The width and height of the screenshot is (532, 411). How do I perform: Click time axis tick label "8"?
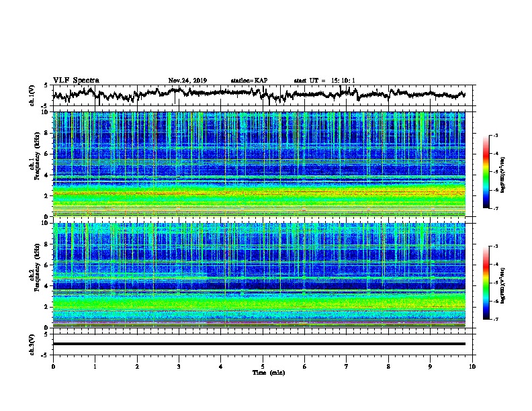(x=388, y=367)
